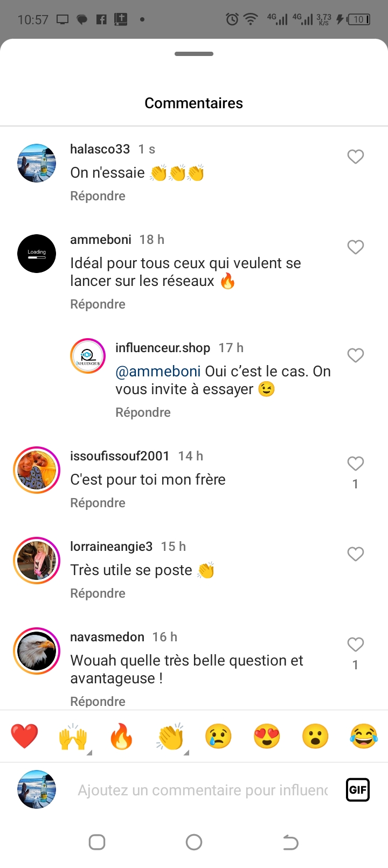This screenshot has width=388, height=868.
Task: Like ammeboni's comment with the heart
Action: (355, 247)
